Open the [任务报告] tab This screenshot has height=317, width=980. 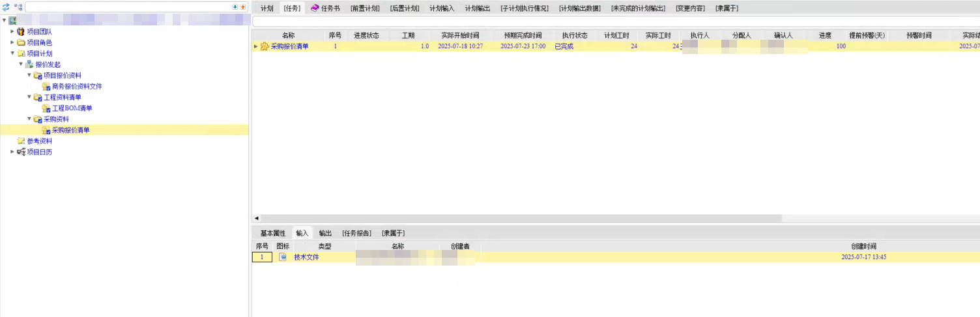pyautogui.click(x=357, y=233)
